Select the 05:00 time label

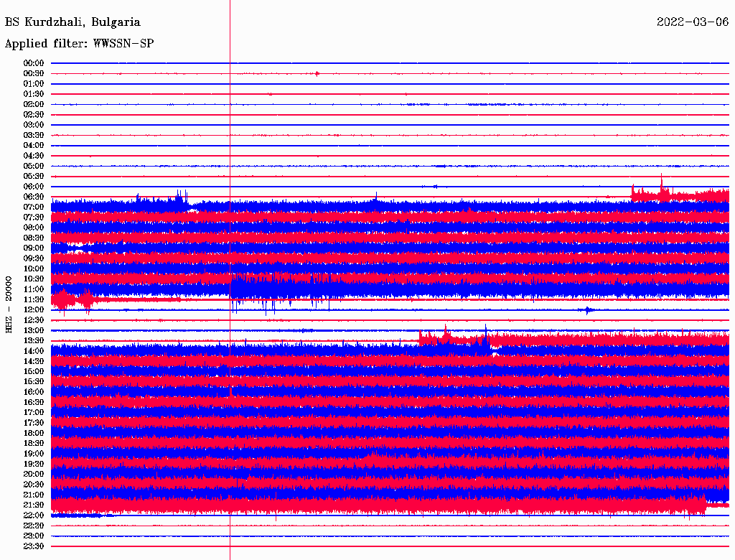(x=34, y=166)
